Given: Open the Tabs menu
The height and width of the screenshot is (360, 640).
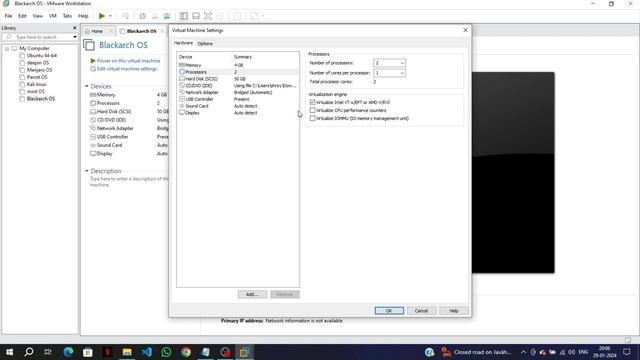Looking at the screenshot, I should click(67, 16).
